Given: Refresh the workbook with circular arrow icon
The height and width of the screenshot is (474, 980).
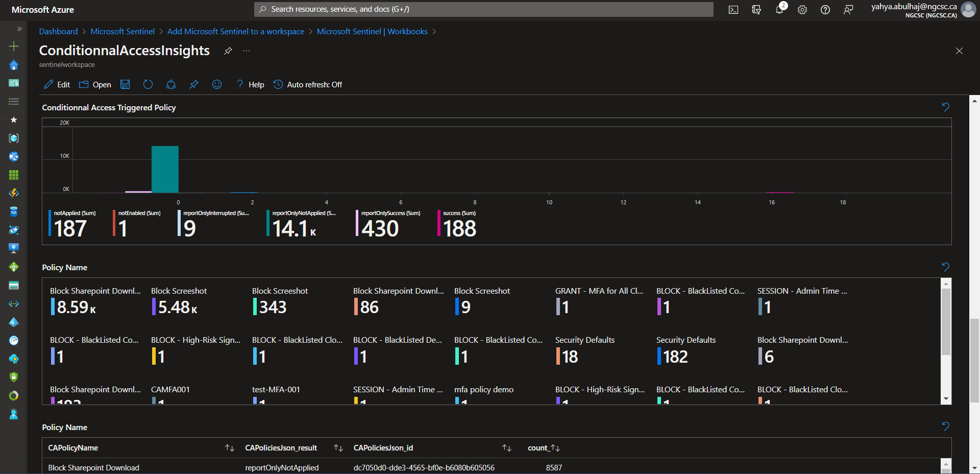Looking at the screenshot, I should click(148, 84).
